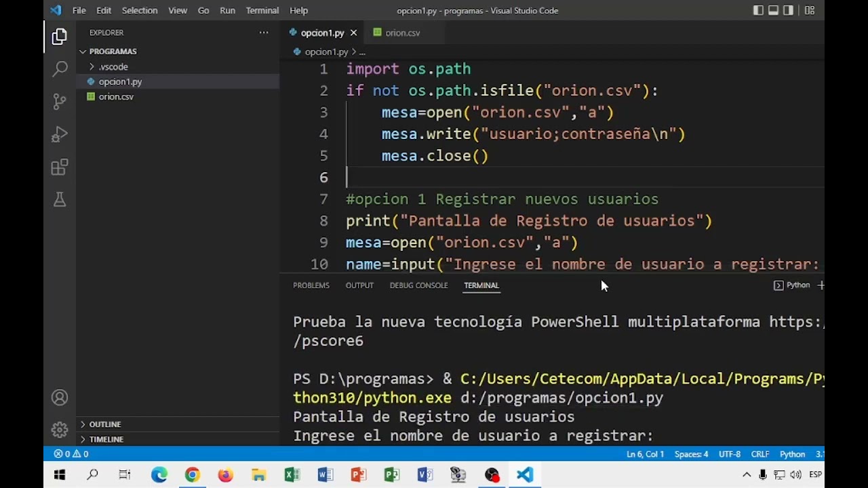Open the Go menu
Viewport: 868px width, 488px height.
pyautogui.click(x=203, y=10)
